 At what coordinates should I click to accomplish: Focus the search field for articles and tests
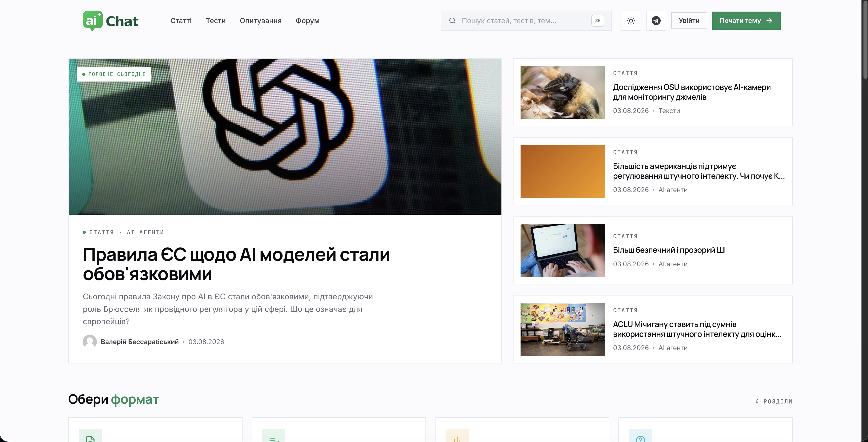pos(526,21)
